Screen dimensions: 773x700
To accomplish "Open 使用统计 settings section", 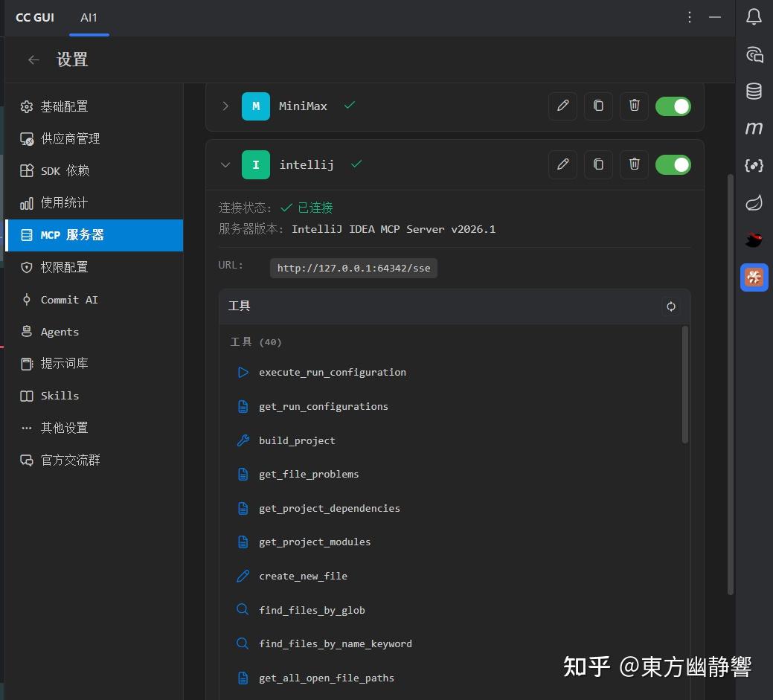I will 94,202.
